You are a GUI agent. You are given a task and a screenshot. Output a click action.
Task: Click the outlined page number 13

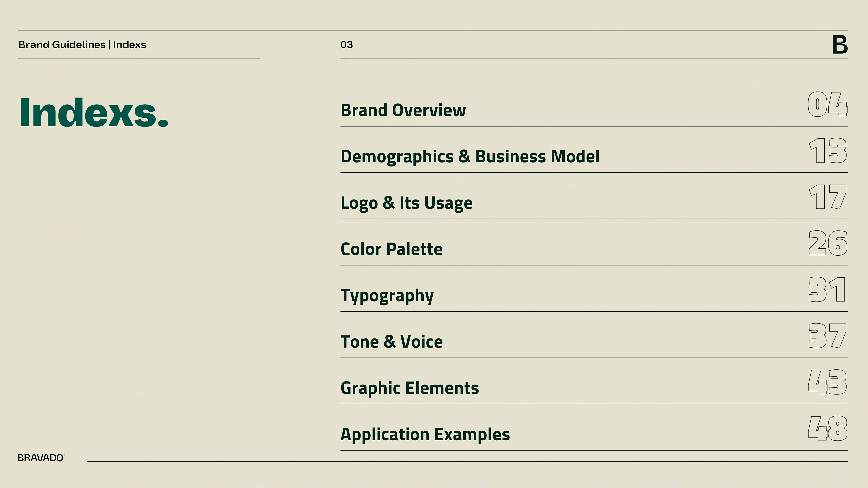coord(828,151)
